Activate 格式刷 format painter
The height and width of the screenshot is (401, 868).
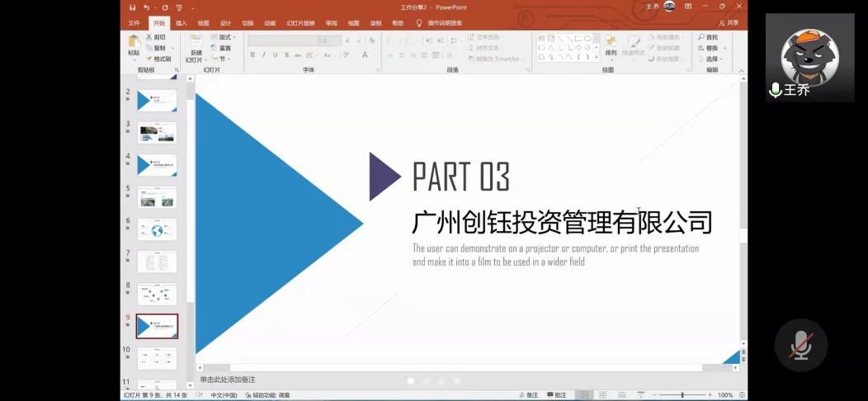point(158,59)
